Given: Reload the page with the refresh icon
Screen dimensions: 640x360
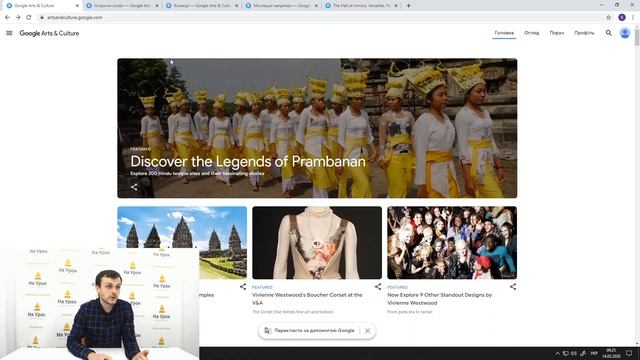Looking at the screenshot, I should pyautogui.click(x=29, y=18).
